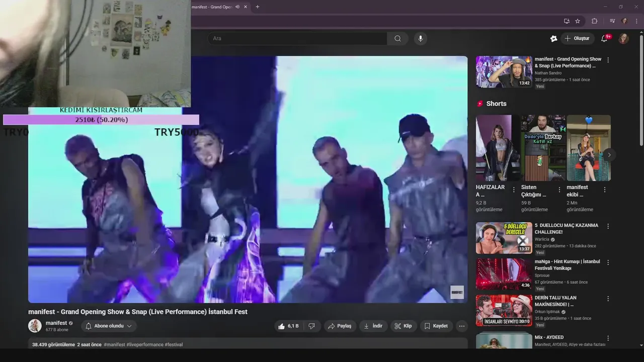644x362 pixels.
Task: Like the video (6,1 B)
Action: click(x=288, y=326)
